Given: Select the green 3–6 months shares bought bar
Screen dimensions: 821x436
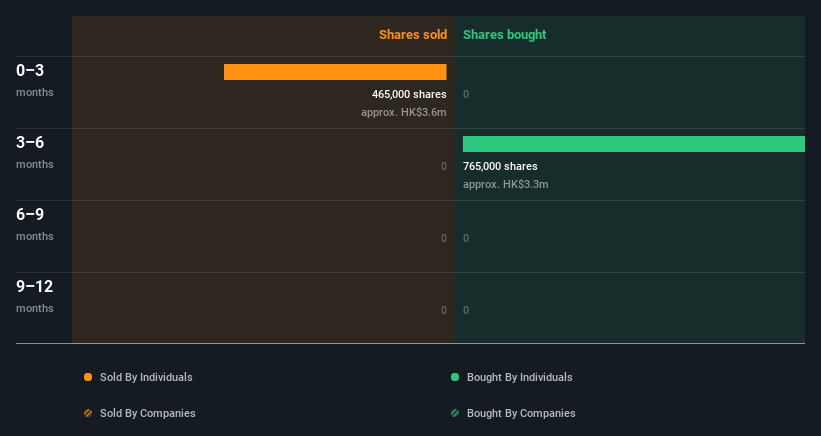Looking at the screenshot, I should [x=634, y=144].
